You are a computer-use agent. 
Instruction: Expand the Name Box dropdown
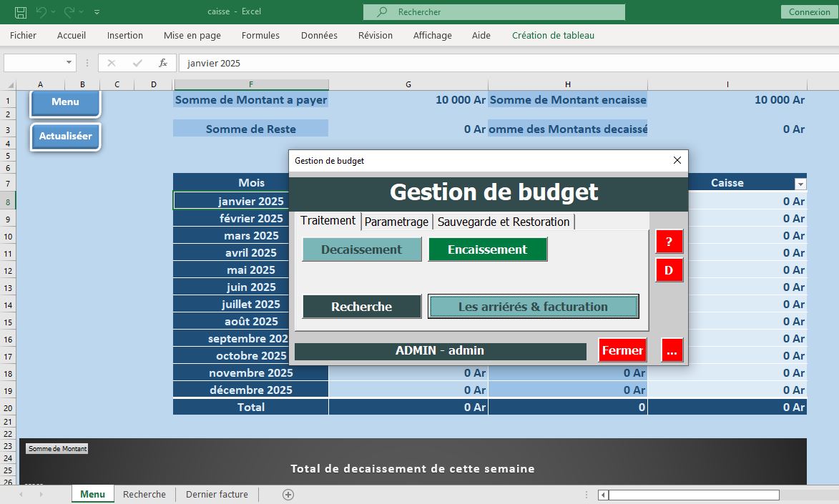coord(69,63)
